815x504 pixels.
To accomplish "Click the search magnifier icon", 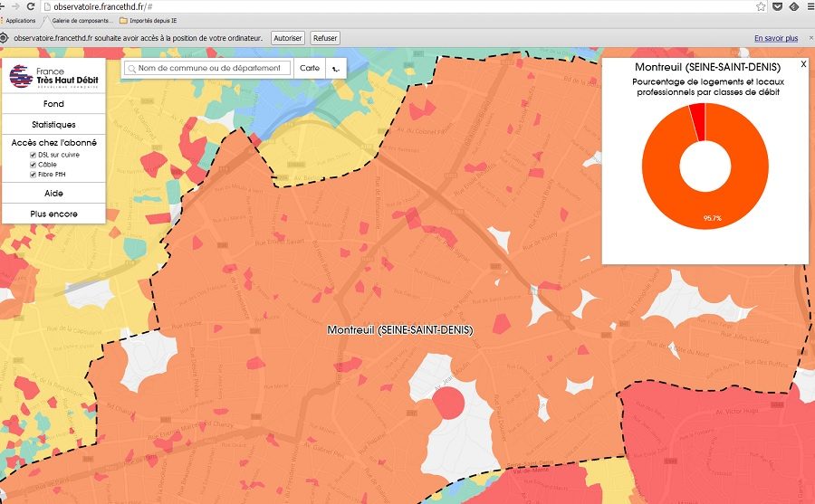I will tap(131, 69).
